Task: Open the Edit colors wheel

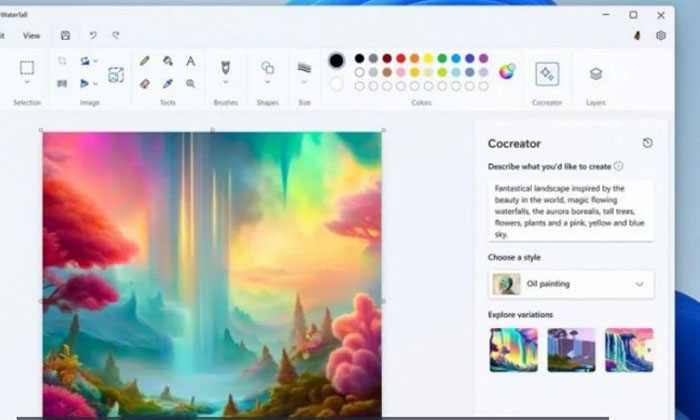Action: pos(507,71)
